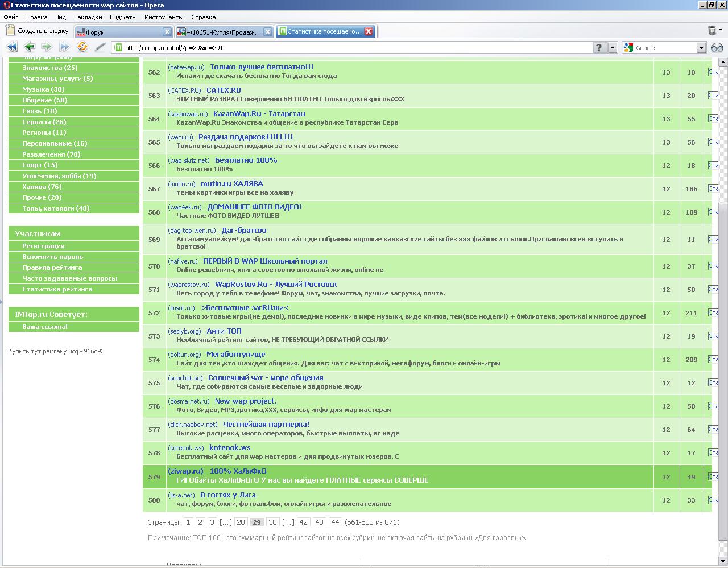Click the vertical page scrollbar thumb
This screenshot has width=728, height=568.
[x=723, y=370]
